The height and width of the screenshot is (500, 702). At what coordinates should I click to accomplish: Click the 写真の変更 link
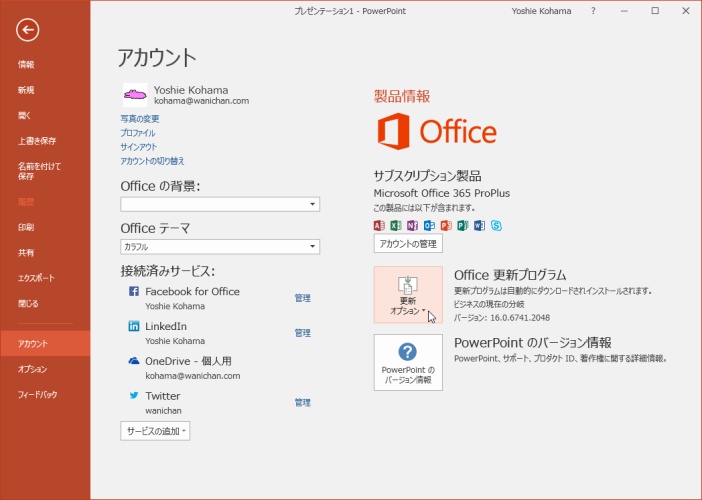[140, 119]
